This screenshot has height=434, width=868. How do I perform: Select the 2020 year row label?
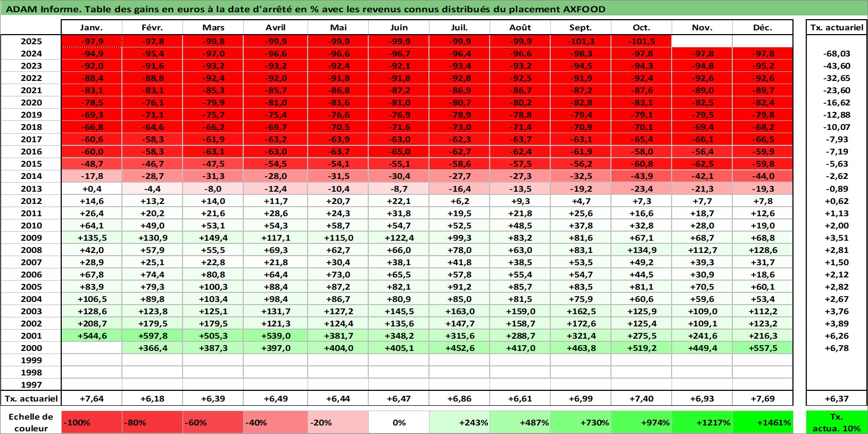coord(31,102)
